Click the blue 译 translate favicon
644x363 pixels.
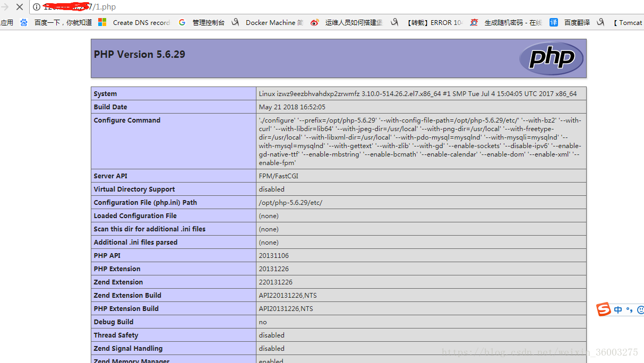click(554, 22)
